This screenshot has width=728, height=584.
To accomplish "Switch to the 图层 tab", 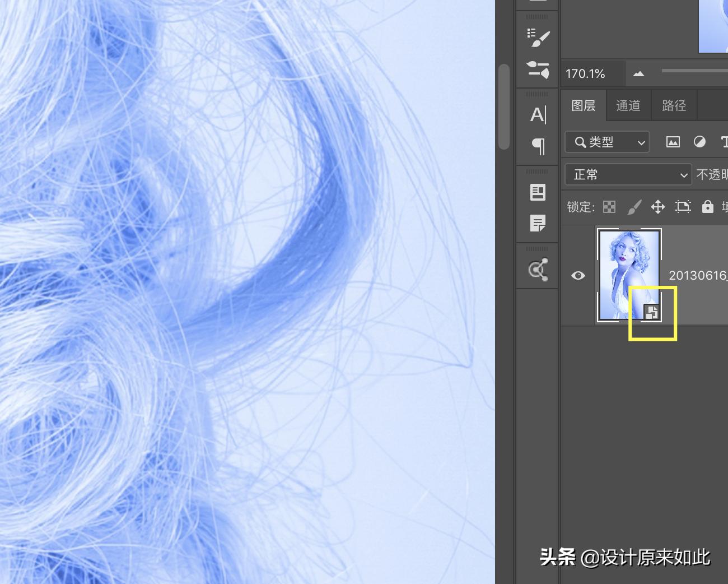I will tap(584, 105).
